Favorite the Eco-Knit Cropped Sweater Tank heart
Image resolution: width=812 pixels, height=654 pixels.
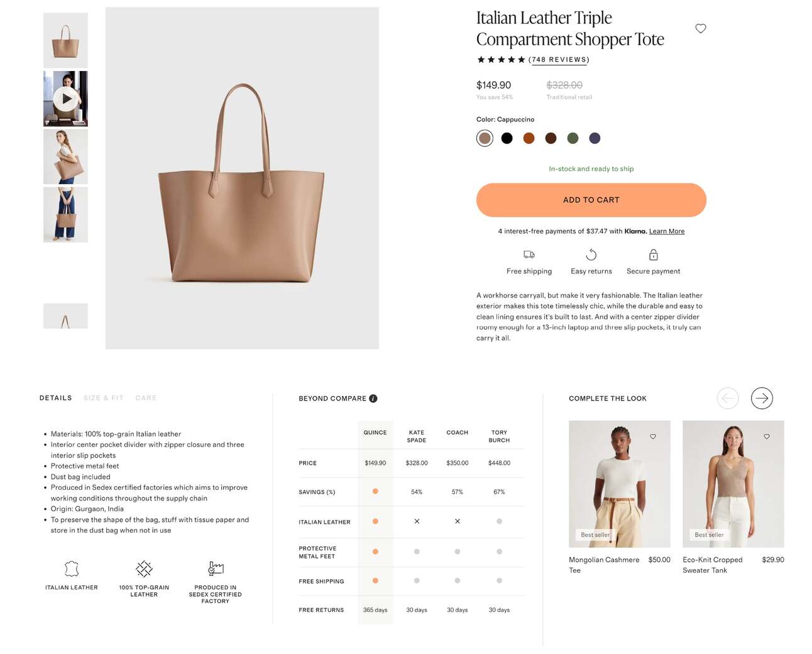[767, 436]
